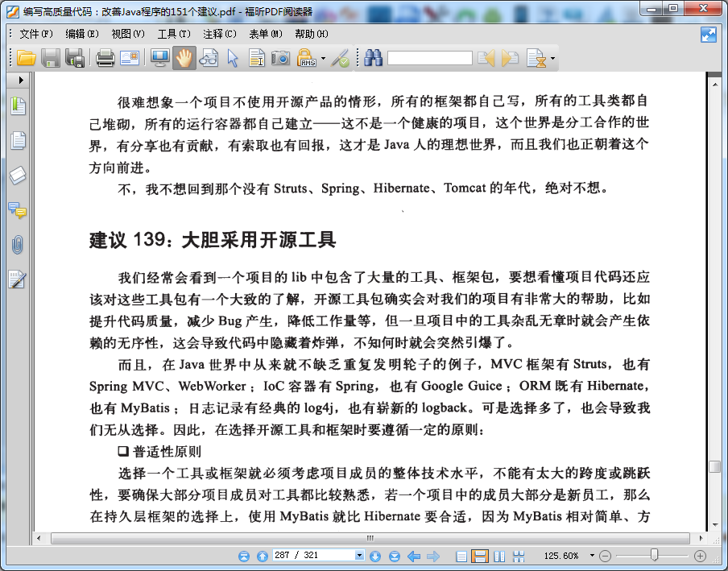Open the 工具(T) menu
The image size is (728, 571).
tap(174, 34)
